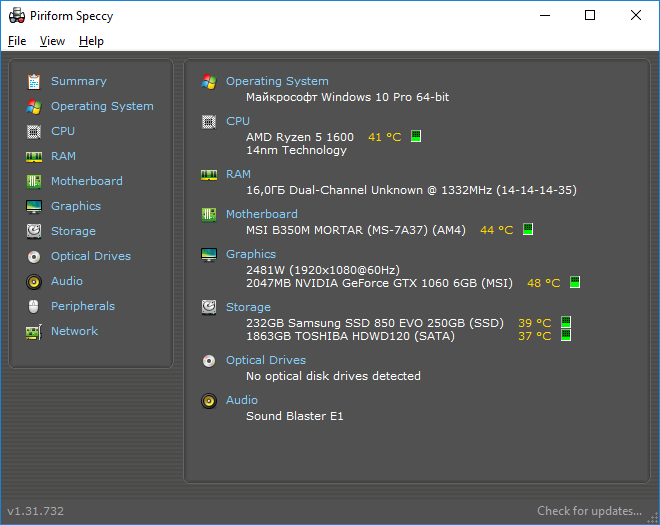The height and width of the screenshot is (525, 660).
Task: Click the Network card icon in sidebar
Action: (x=34, y=332)
